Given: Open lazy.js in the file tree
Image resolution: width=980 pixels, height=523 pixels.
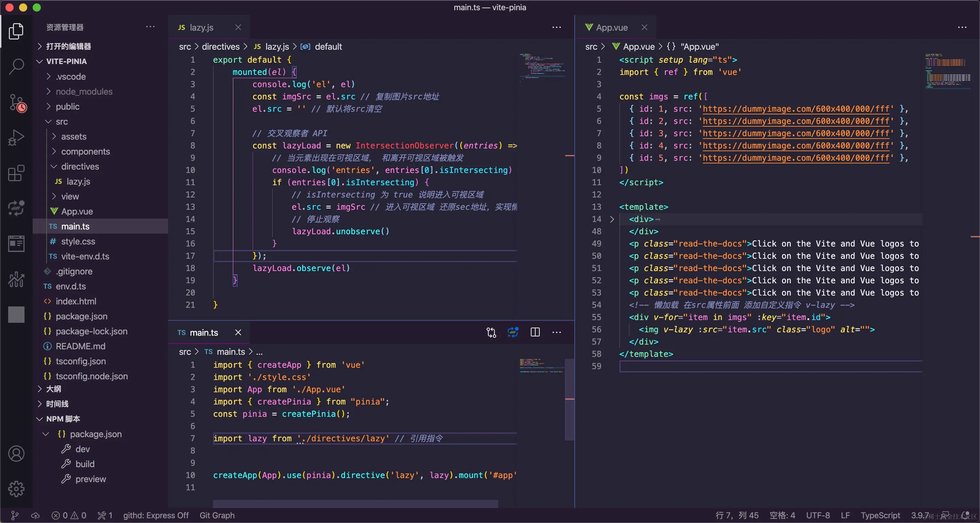Looking at the screenshot, I should pyautogui.click(x=78, y=181).
